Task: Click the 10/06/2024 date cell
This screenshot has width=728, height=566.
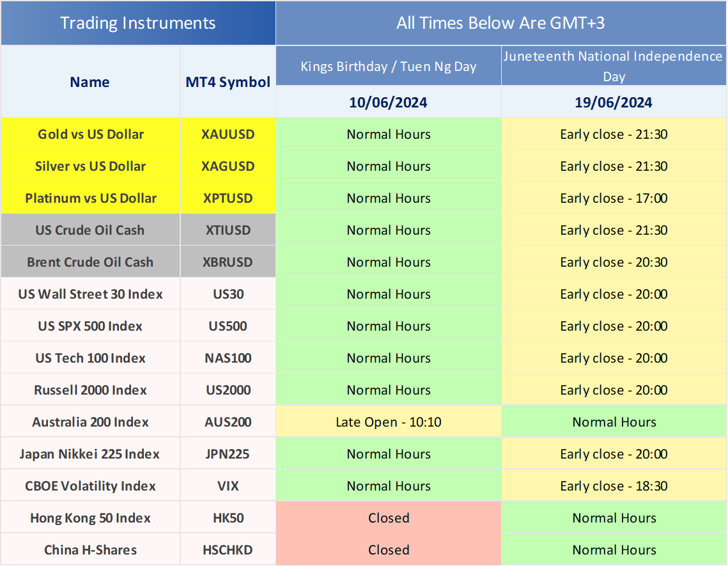Action: coord(389,102)
